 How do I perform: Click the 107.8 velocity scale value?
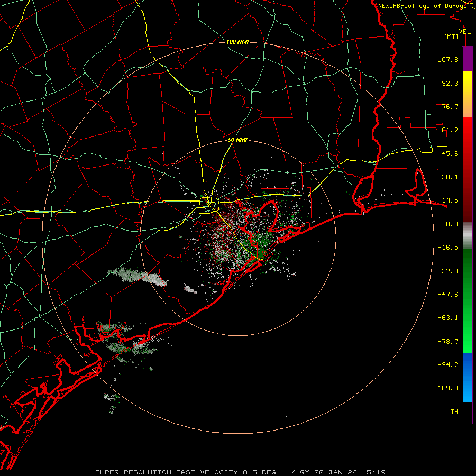click(448, 59)
